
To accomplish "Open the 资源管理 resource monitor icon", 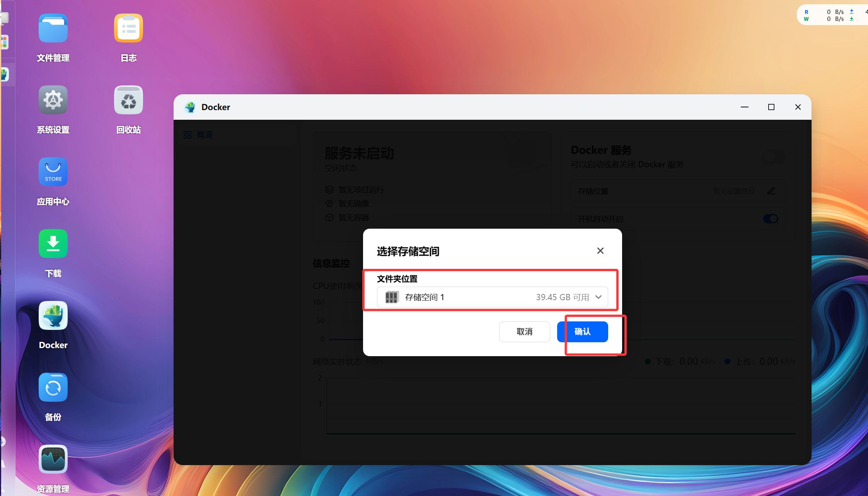I will pos(53,460).
